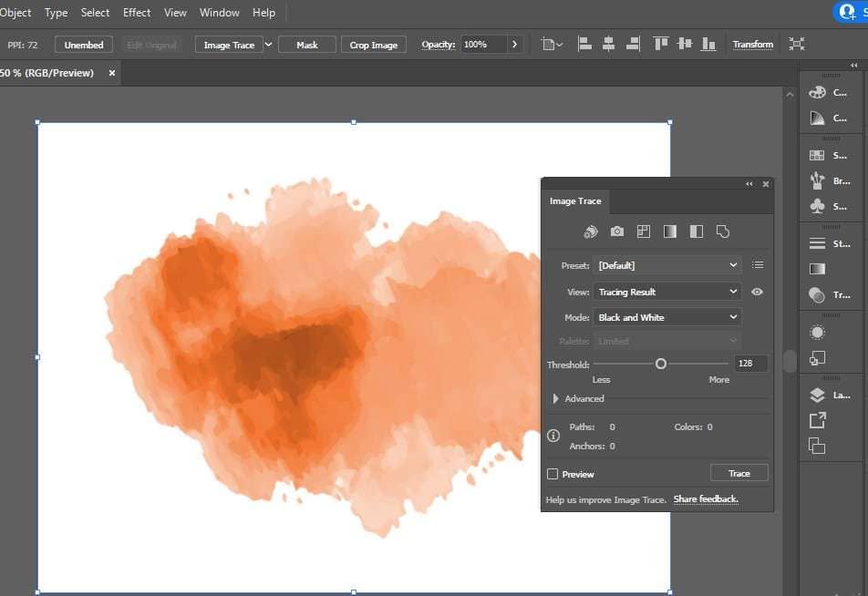Viewport: 868px width, 596px height.
Task: Click the Black and White preset icon
Action: [697, 231]
